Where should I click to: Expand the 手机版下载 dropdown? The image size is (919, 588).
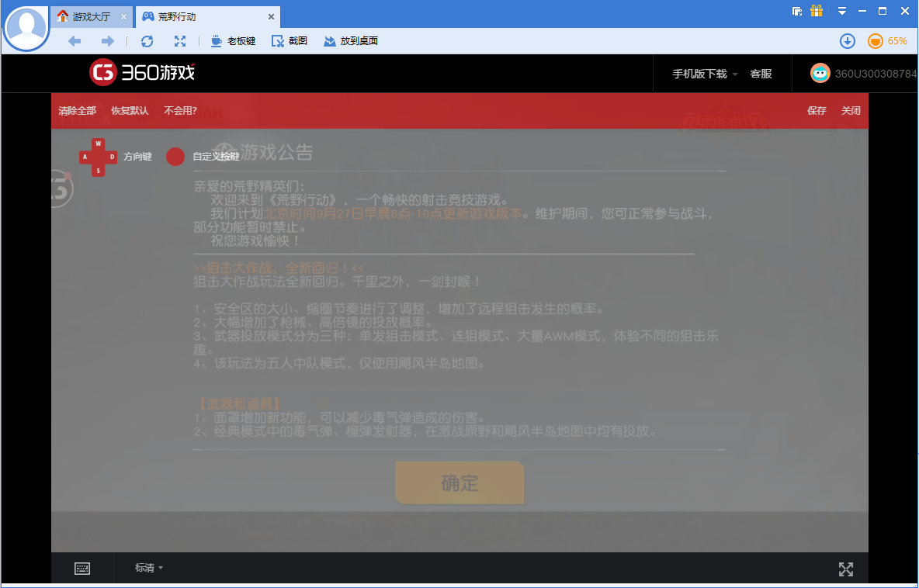(705, 74)
